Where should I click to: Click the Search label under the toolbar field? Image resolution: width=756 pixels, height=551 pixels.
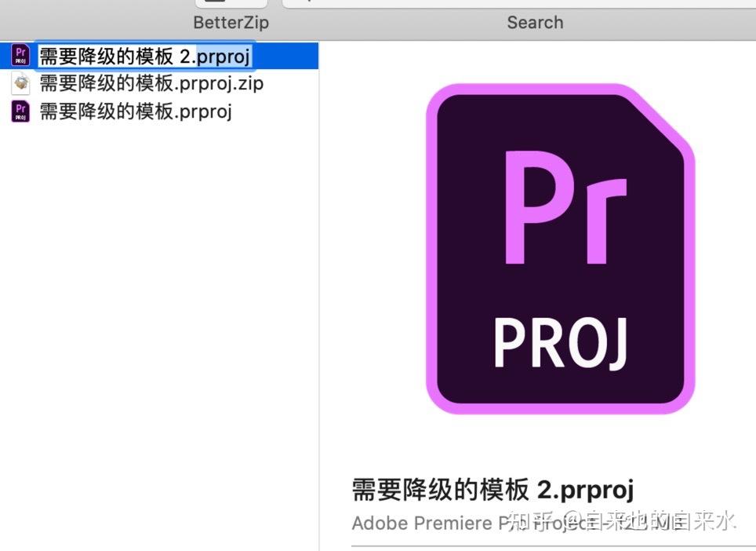point(535,23)
